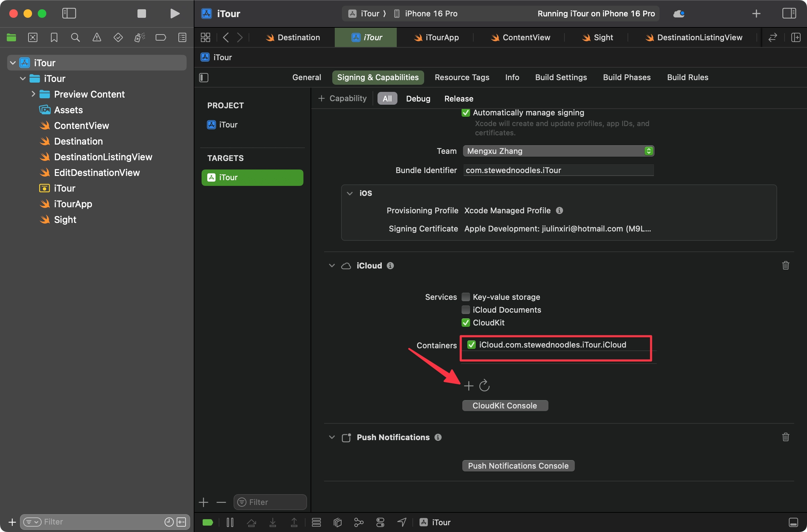Pause program execution in debug bar
Screen dimensions: 807x532
click(x=230, y=522)
